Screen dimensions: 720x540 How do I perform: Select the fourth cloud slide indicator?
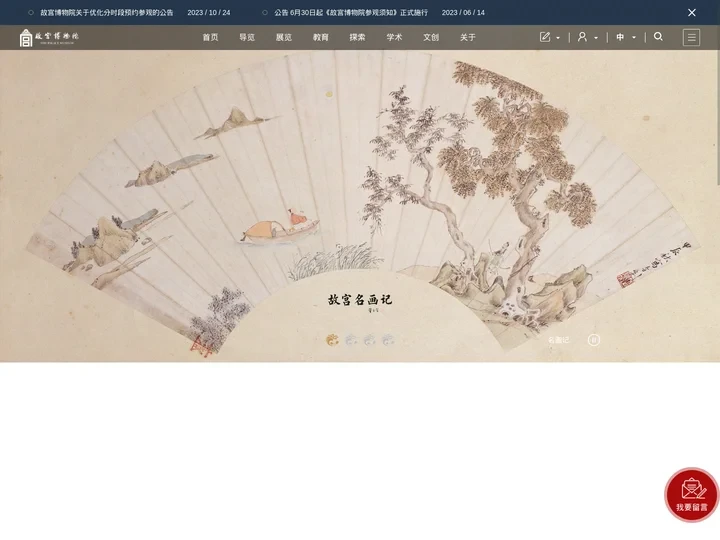click(x=388, y=340)
